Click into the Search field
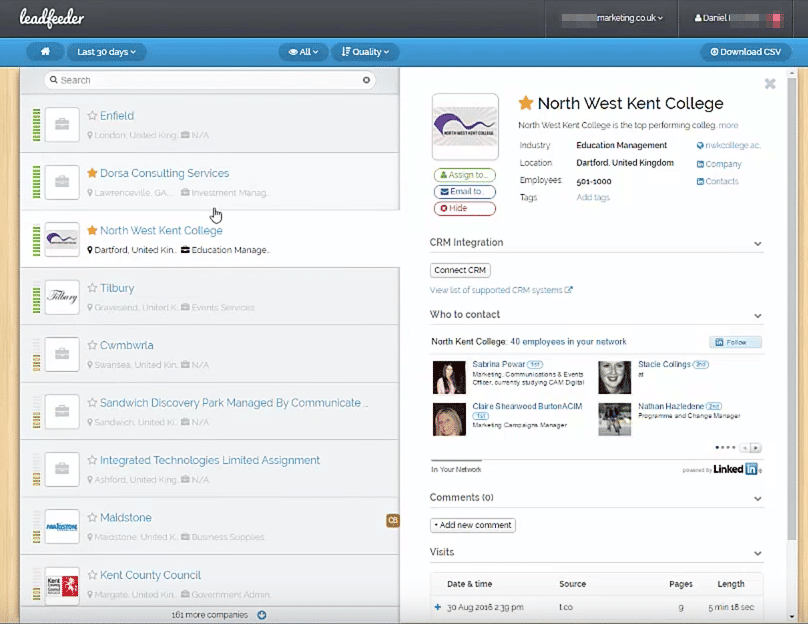 click(x=205, y=80)
